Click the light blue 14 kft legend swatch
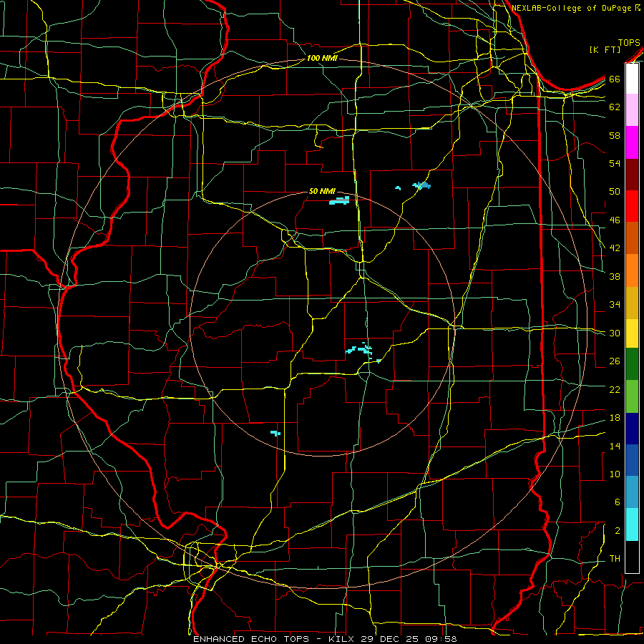 (x=632, y=492)
